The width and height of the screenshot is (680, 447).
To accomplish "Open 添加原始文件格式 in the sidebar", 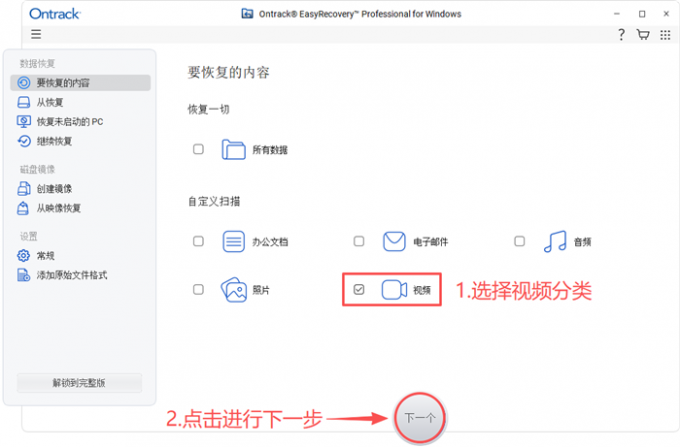I will [x=81, y=275].
